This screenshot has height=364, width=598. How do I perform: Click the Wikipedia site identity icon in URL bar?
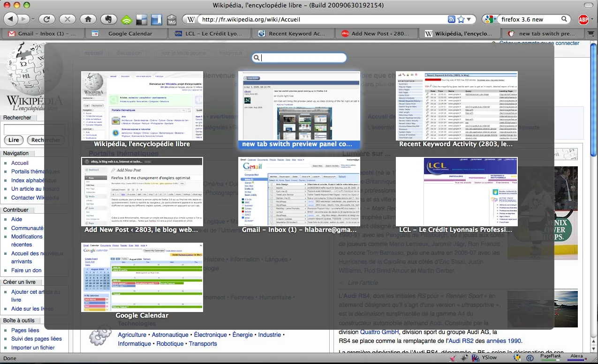pyautogui.click(x=191, y=20)
